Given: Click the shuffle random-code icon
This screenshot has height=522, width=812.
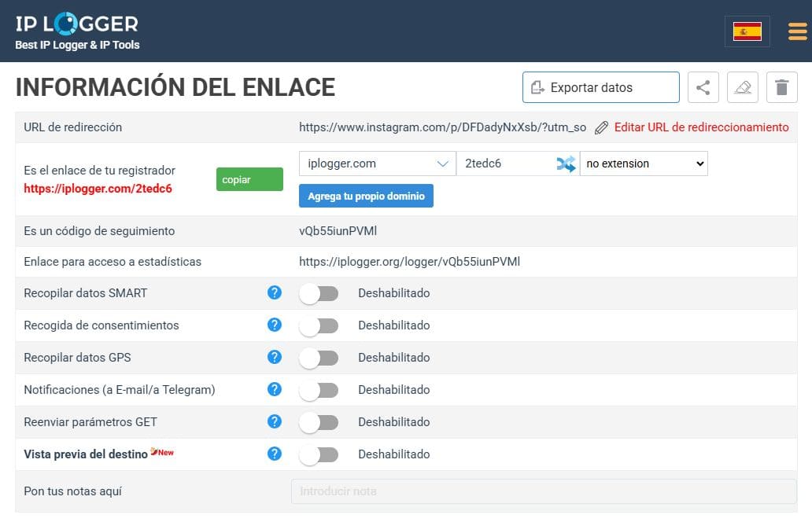Looking at the screenshot, I should (x=566, y=164).
